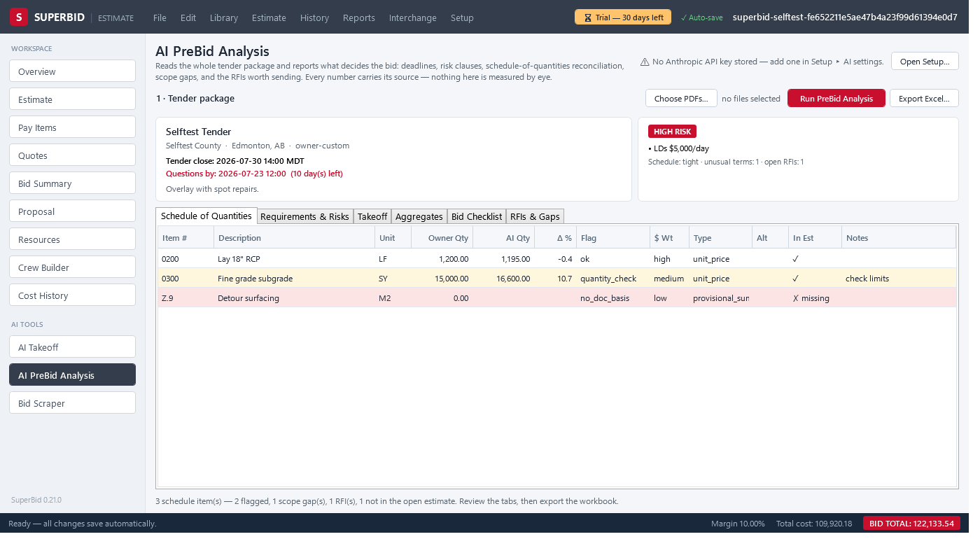The height and width of the screenshot is (560, 980).
Task: Click the Owner Qty column header
Action: 442,238
